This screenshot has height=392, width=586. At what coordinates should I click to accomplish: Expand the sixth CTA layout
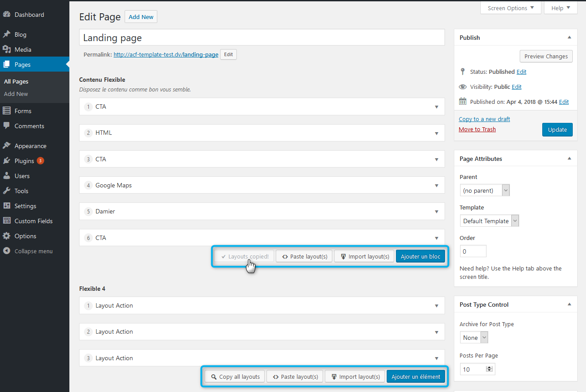tap(437, 238)
